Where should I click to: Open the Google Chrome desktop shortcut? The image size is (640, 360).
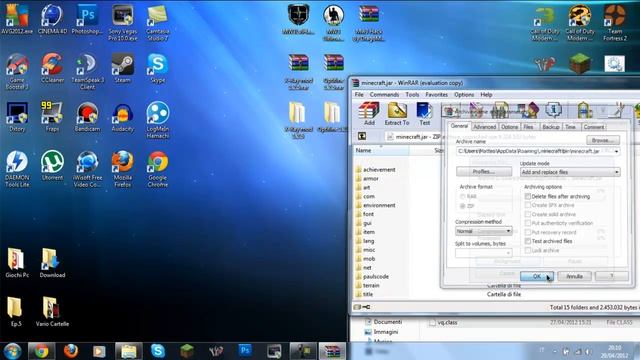[x=158, y=169]
